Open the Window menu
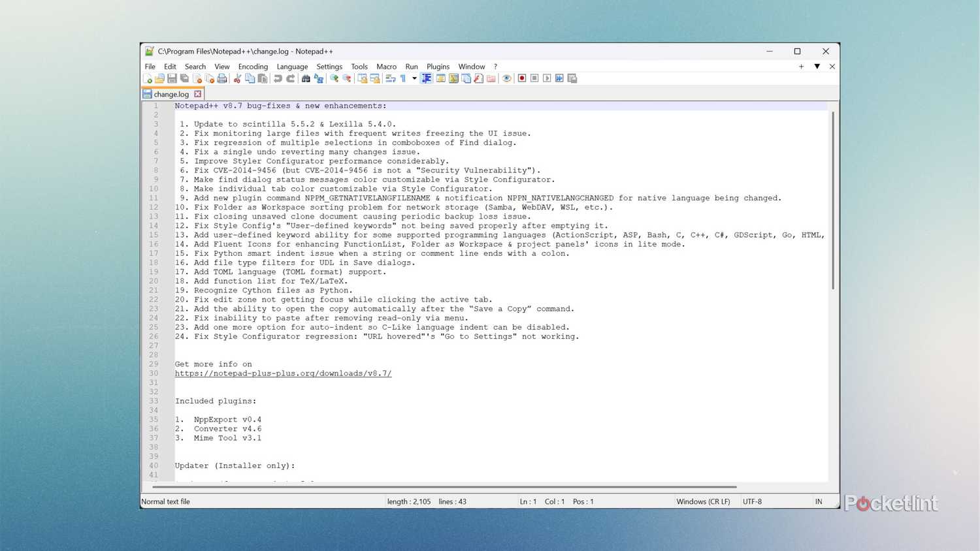This screenshot has height=551, width=980. coord(472,67)
